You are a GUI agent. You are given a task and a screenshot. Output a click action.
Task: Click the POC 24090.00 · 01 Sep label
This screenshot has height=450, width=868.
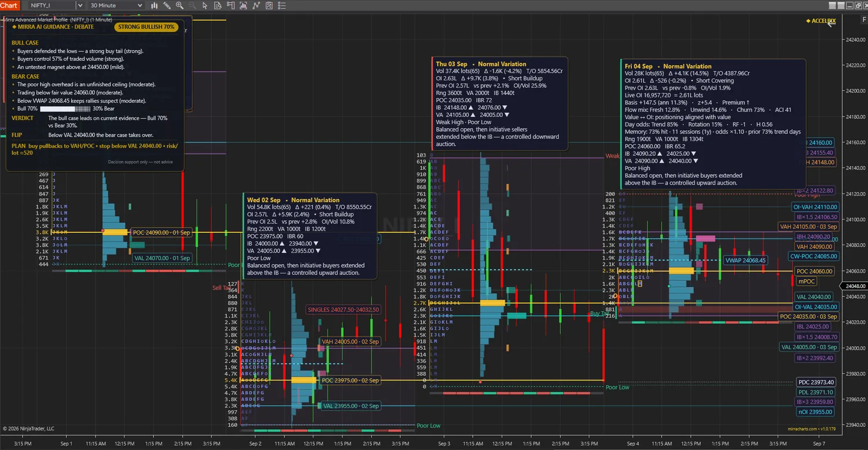(x=161, y=232)
